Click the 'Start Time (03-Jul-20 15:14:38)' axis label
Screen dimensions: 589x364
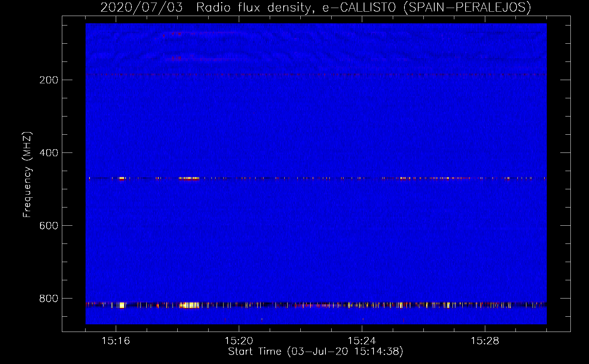(316, 352)
